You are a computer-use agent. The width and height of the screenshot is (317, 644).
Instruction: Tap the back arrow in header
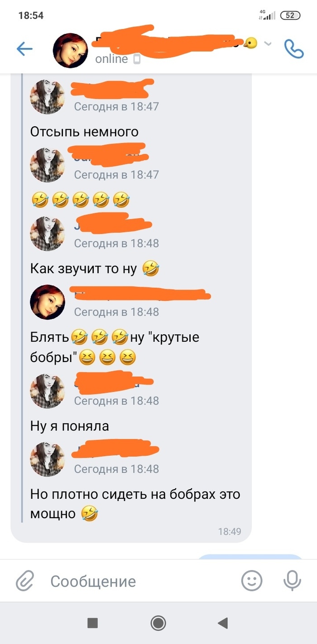coord(24,49)
